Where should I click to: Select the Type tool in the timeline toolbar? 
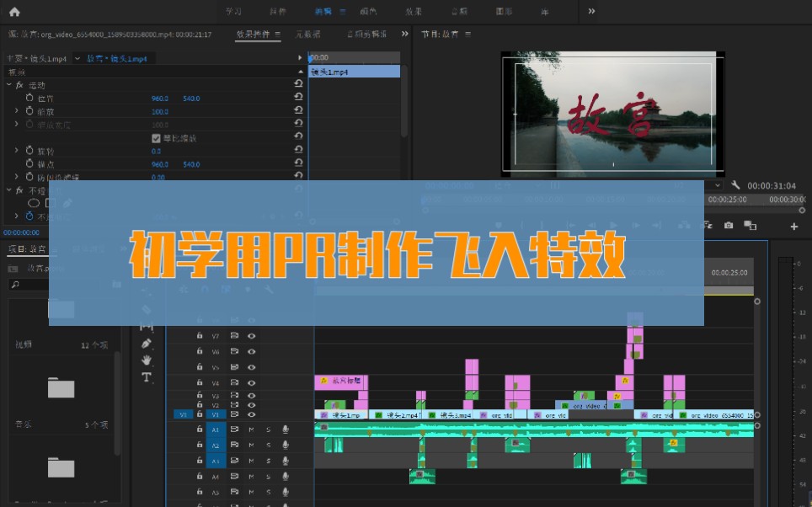[145, 377]
